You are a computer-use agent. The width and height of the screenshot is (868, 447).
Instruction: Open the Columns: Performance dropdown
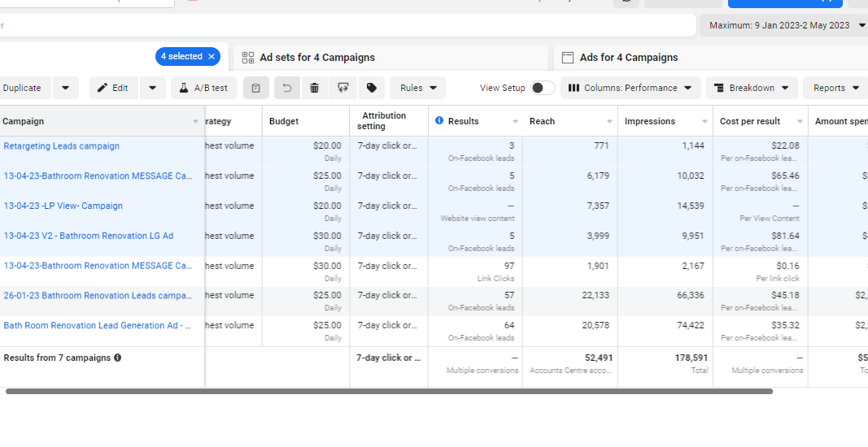(x=630, y=88)
